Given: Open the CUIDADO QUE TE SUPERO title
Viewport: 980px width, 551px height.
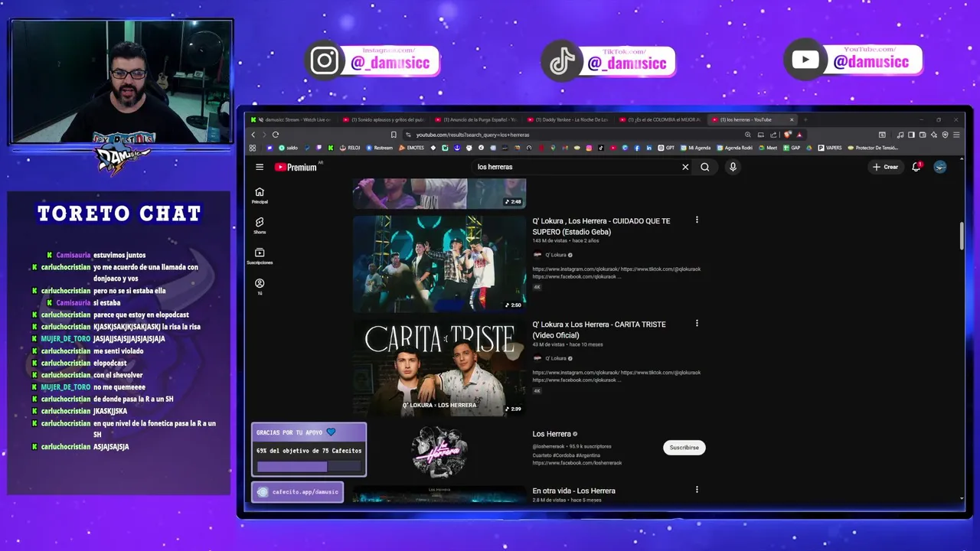Looking at the screenshot, I should [x=601, y=226].
